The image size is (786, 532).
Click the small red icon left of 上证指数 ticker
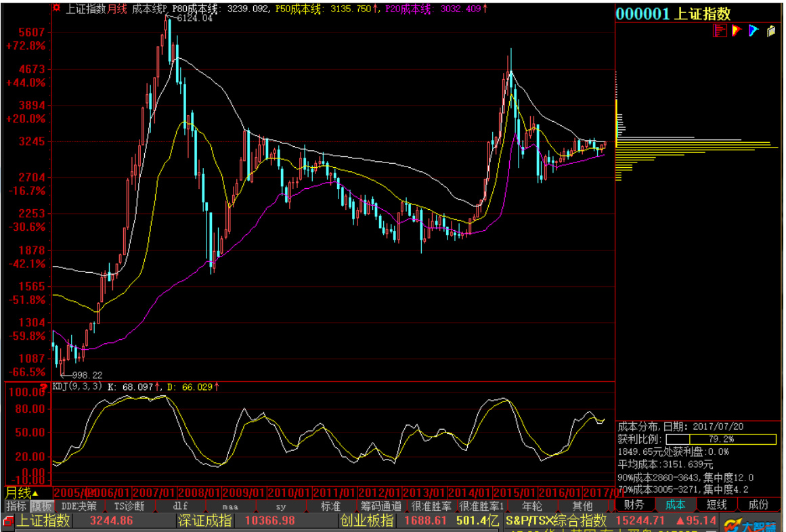(x=7, y=521)
